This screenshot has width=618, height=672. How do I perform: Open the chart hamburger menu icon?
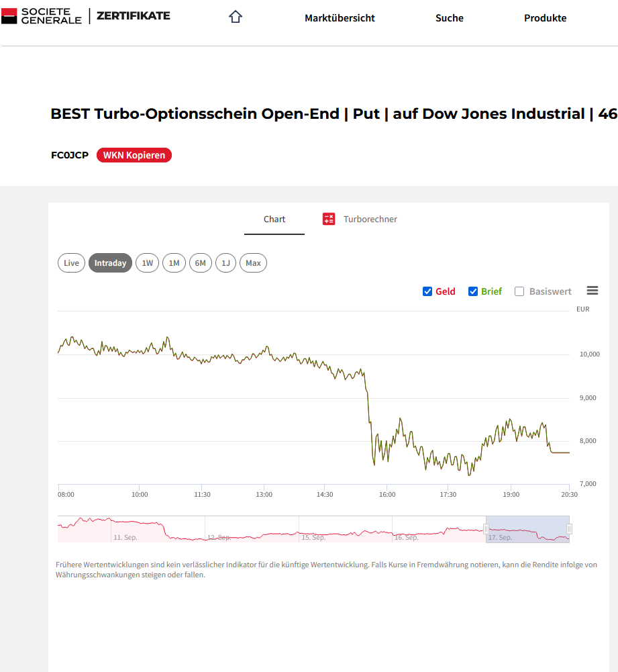coord(592,291)
